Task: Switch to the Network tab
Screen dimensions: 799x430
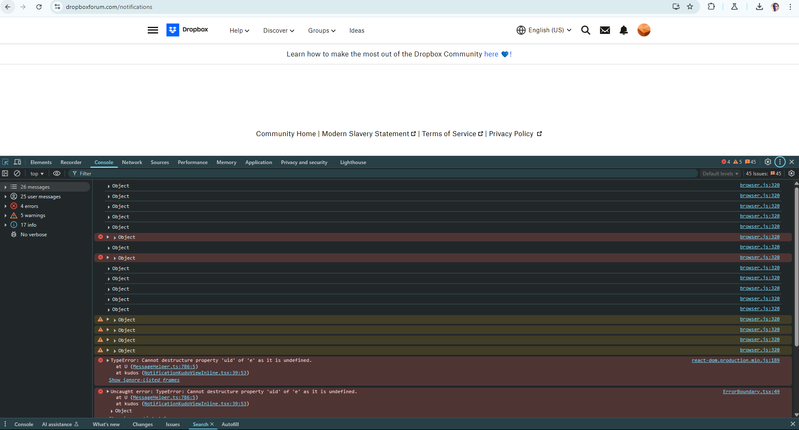Action: click(x=132, y=162)
